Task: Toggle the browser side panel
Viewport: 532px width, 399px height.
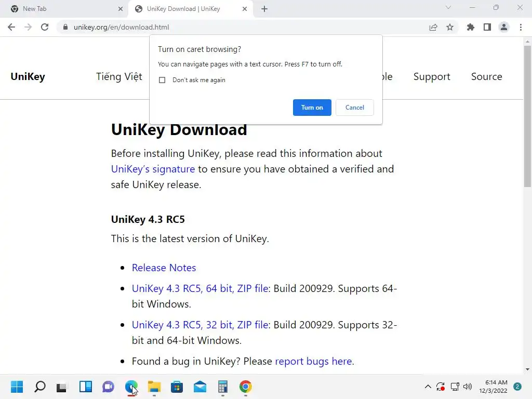Action: [x=487, y=27]
